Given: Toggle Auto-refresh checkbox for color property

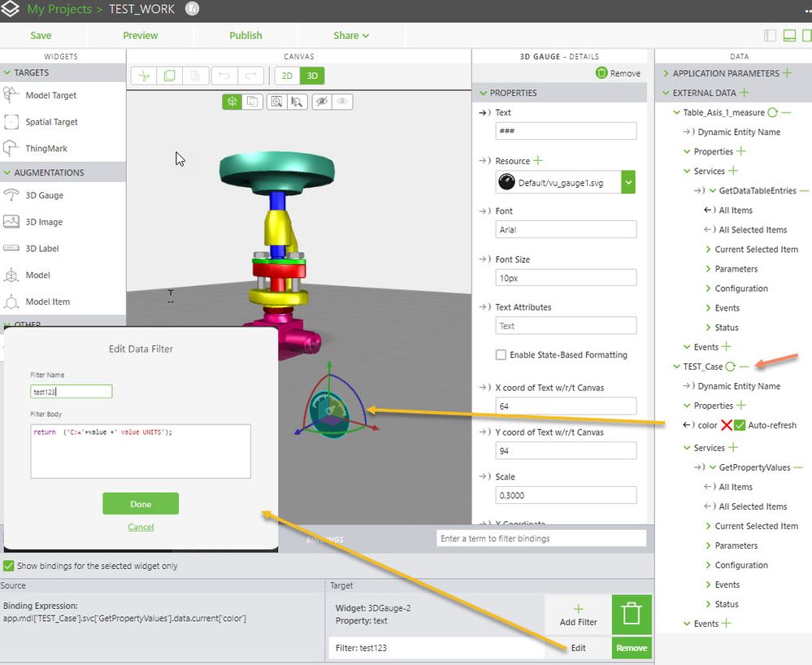Looking at the screenshot, I should coord(739,425).
